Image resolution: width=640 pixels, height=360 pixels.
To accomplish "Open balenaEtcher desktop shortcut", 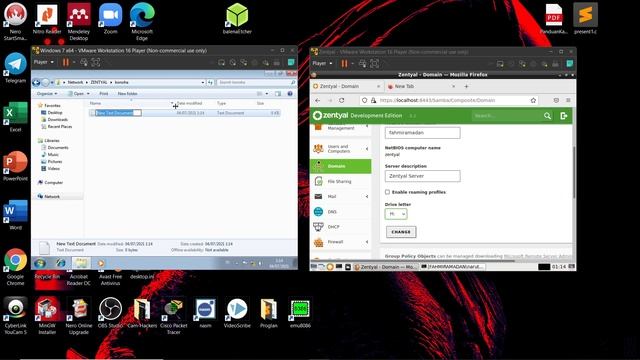I will tap(237, 18).
